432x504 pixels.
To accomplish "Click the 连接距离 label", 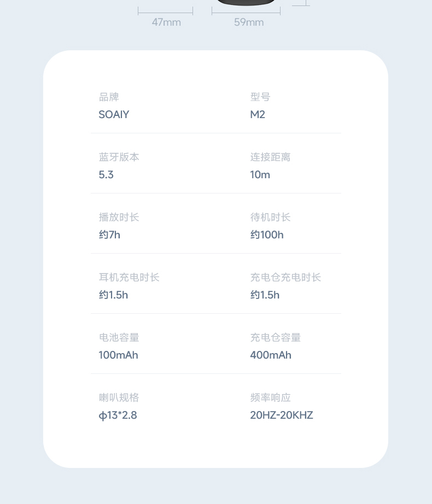I will 270,157.
